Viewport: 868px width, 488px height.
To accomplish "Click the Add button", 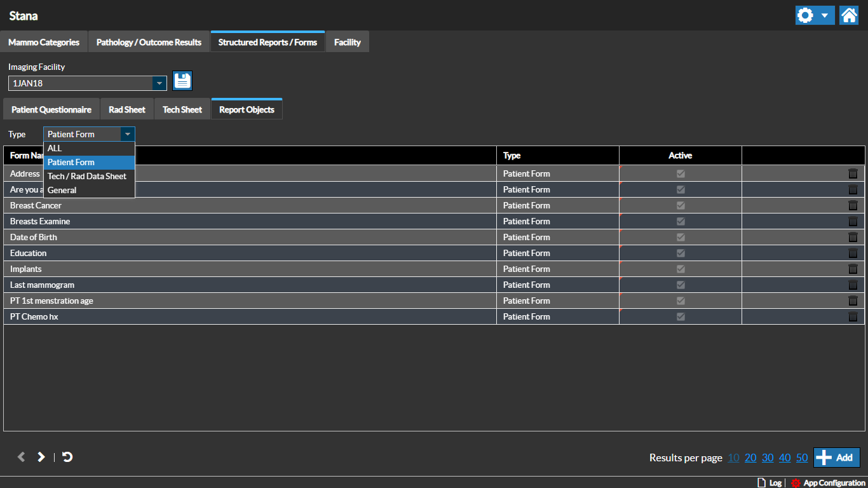I will click(x=836, y=457).
